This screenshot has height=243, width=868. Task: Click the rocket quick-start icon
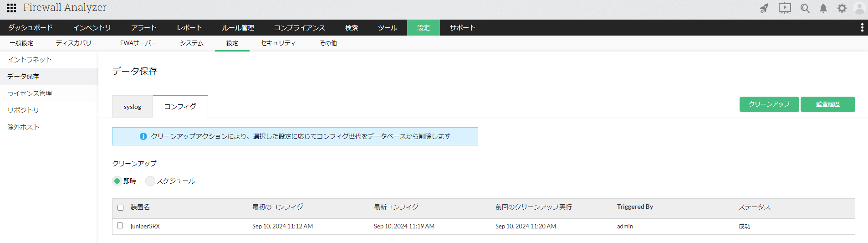(x=764, y=8)
